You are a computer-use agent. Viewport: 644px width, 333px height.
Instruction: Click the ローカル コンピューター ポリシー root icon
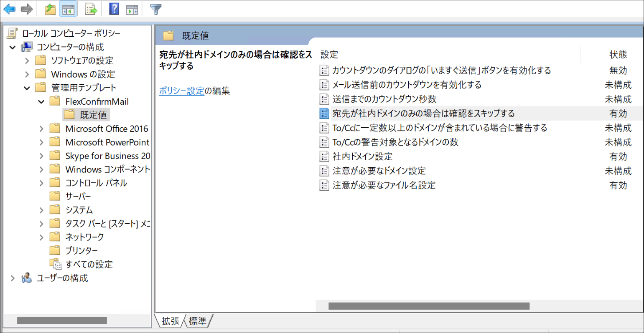coord(13,33)
